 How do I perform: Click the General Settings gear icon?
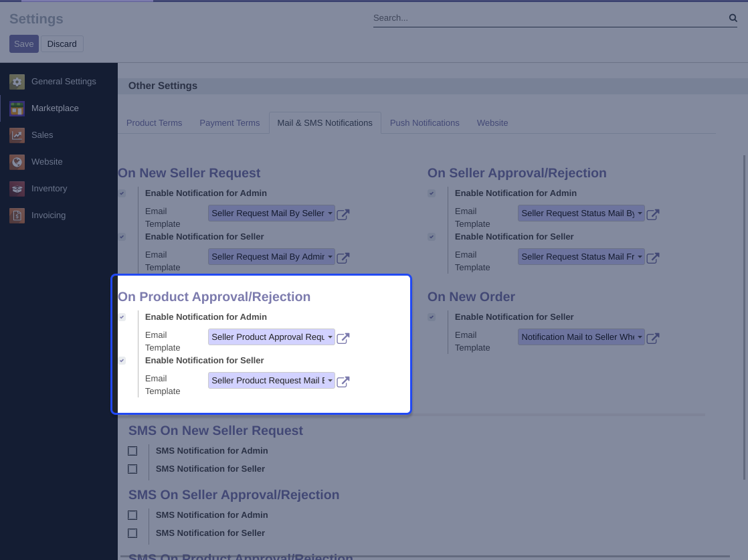(x=17, y=82)
